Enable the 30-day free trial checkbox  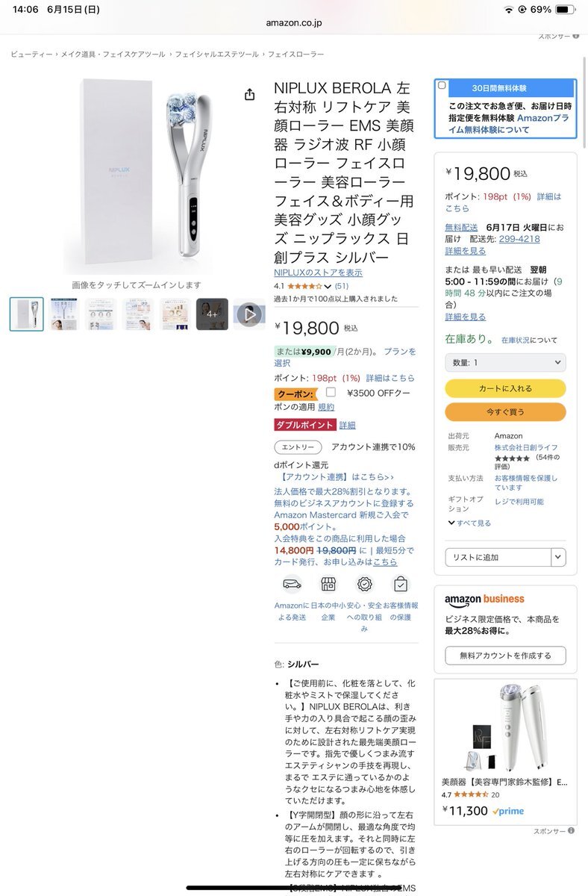point(442,86)
